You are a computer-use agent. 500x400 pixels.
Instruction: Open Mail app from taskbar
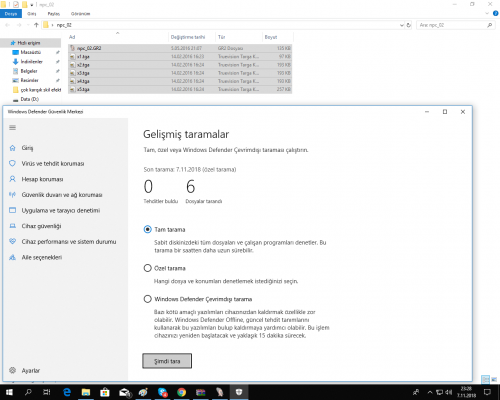[x=124, y=392]
